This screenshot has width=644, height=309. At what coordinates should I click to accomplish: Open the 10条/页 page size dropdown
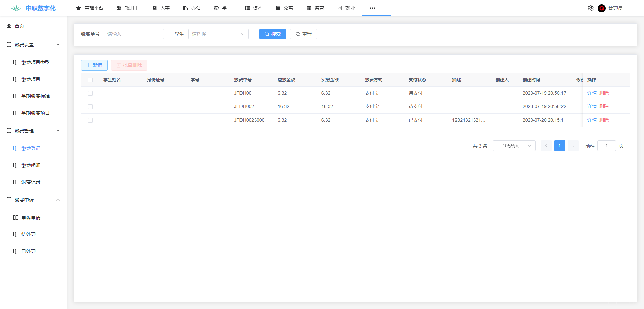[x=514, y=146]
